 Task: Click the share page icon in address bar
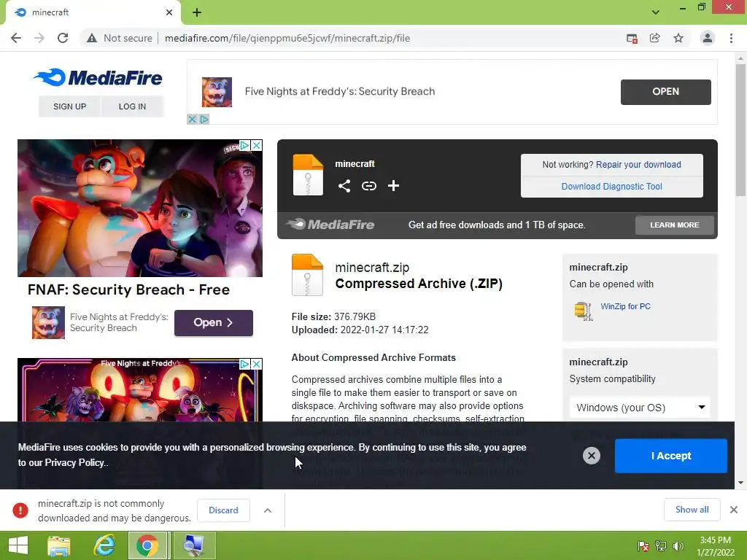[x=655, y=38]
